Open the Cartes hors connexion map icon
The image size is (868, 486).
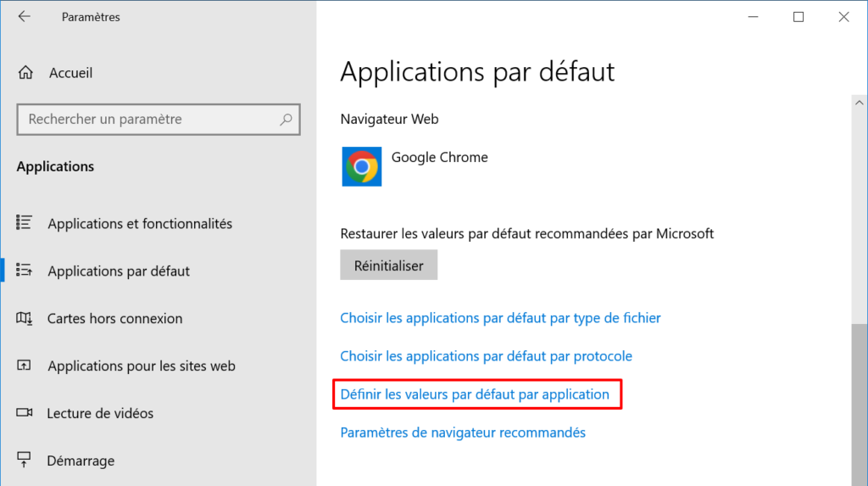click(x=24, y=318)
